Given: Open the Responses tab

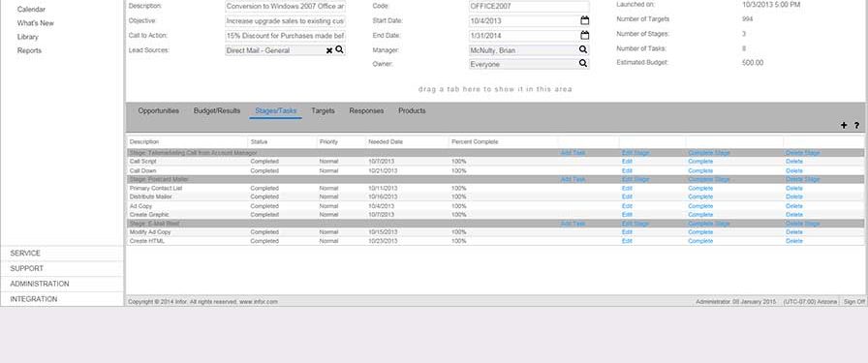Looking at the screenshot, I should coord(366,110).
